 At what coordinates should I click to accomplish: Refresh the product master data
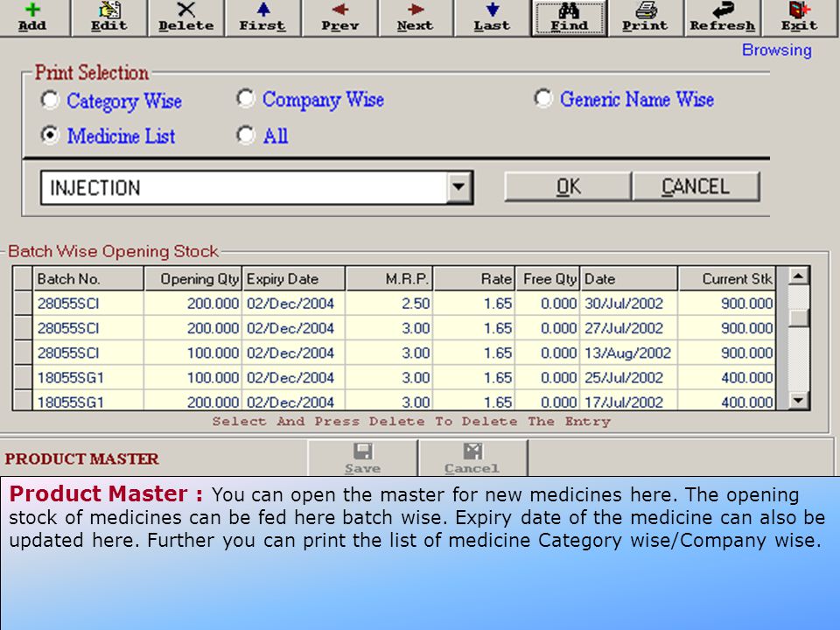click(723, 17)
